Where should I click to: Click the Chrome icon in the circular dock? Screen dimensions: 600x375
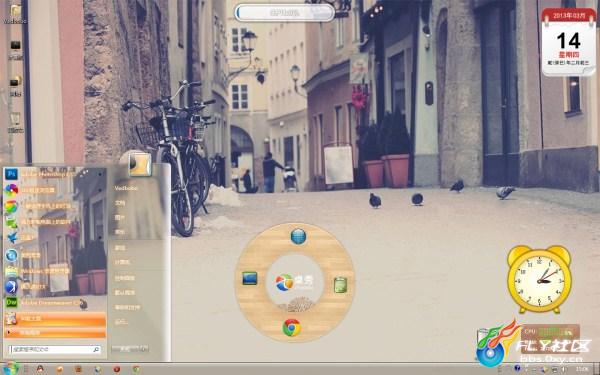[x=292, y=328]
